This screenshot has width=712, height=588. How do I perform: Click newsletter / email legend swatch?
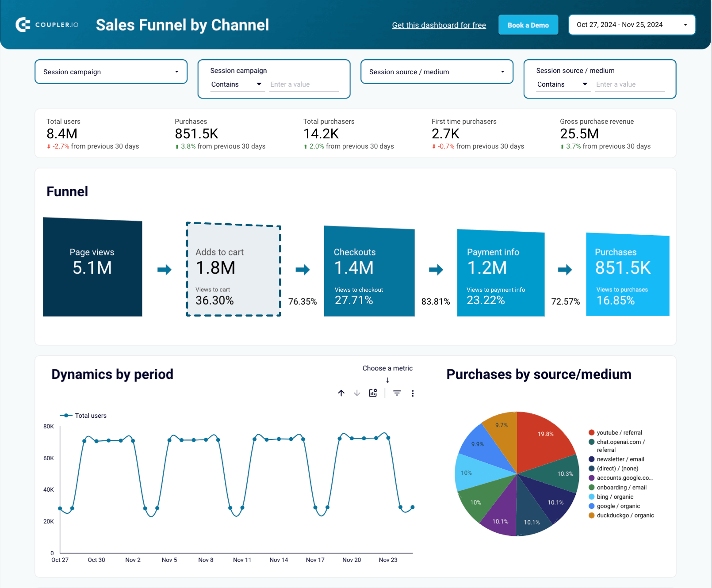[x=591, y=459]
